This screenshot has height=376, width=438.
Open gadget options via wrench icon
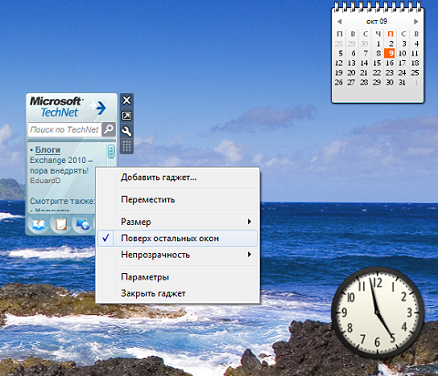pos(127,131)
